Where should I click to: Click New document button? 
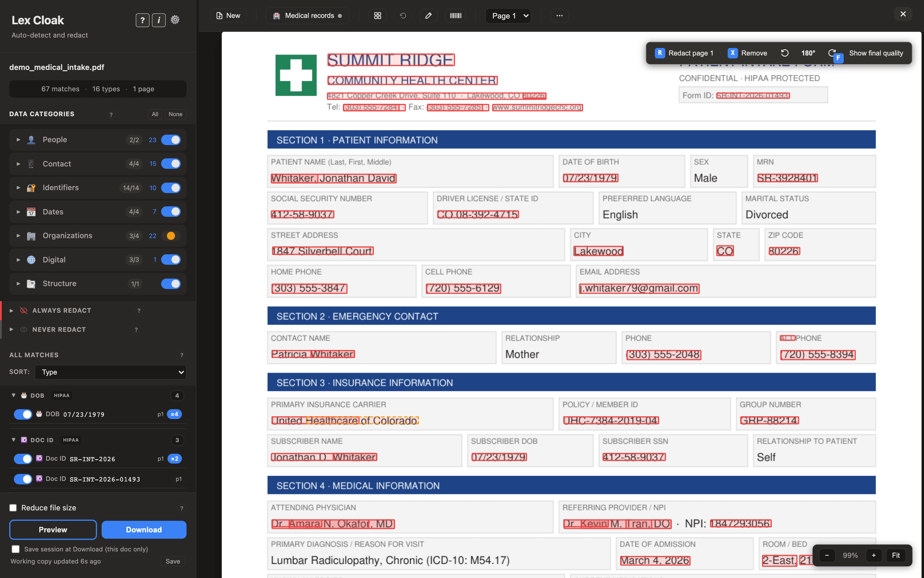click(x=228, y=16)
